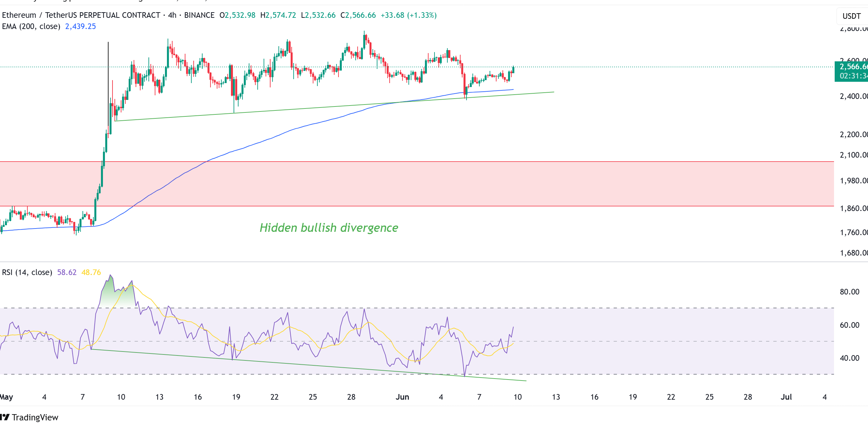Select the EMA (200, close) indicator label

click(x=31, y=26)
